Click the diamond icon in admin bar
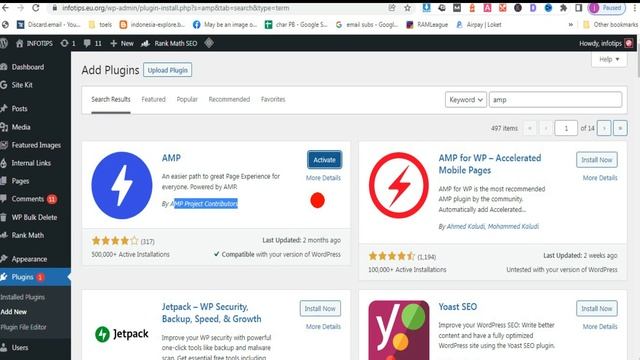 coord(209,43)
